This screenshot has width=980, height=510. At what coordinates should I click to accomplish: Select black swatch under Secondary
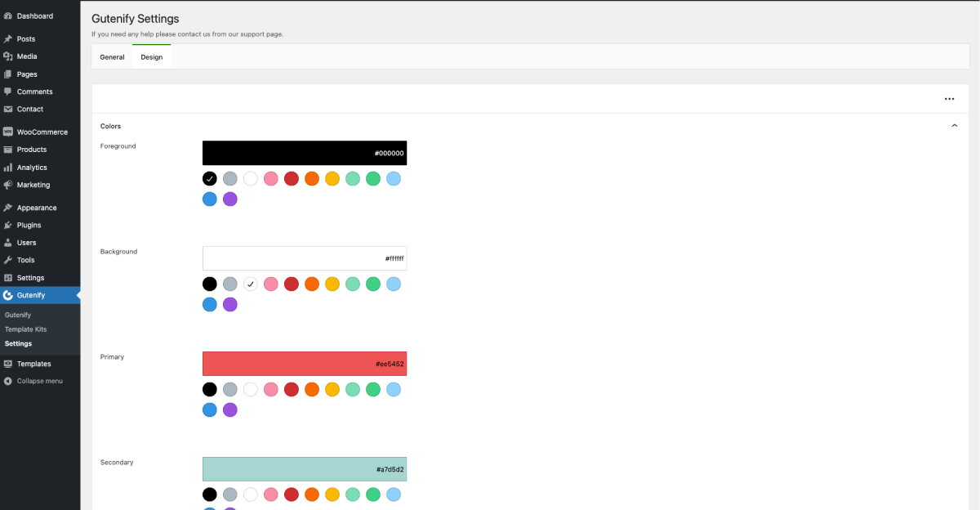(210, 494)
